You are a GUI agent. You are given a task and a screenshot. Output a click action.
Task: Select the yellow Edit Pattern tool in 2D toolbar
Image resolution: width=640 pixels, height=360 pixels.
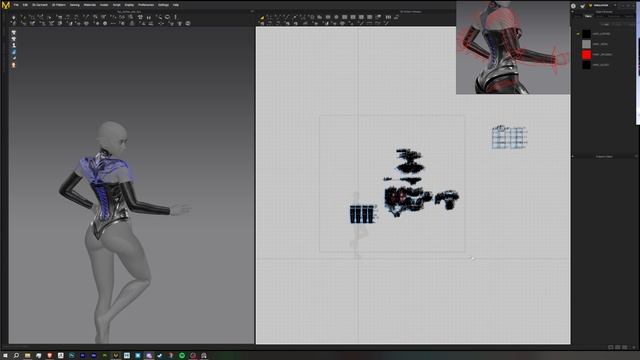262,18
